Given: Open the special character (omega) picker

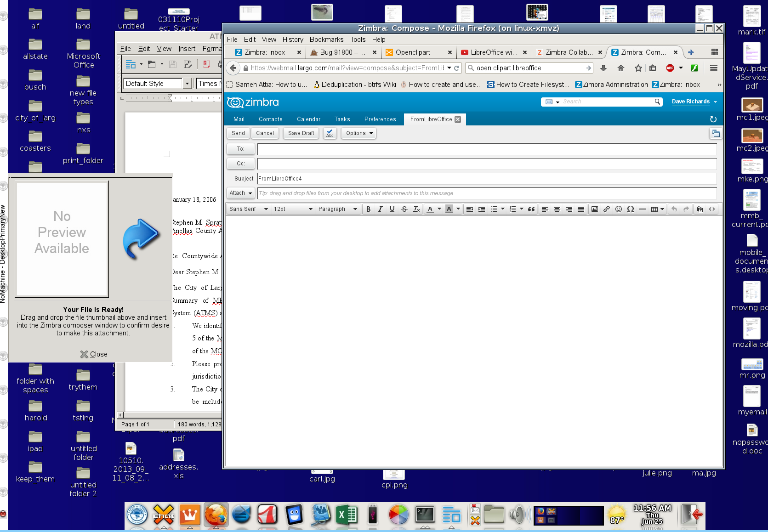Looking at the screenshot, I should pyautogui.click(x=631, y=209).
